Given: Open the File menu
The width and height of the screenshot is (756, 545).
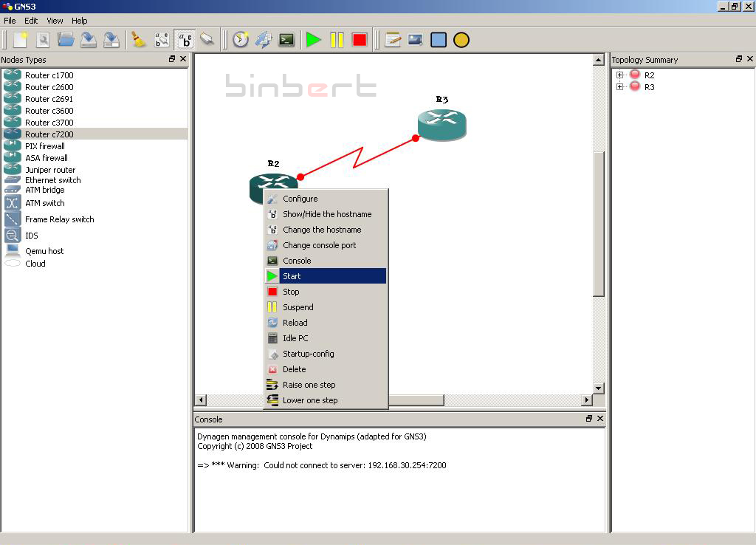Looking at the screenshot, I should click(x=10, y=21).
